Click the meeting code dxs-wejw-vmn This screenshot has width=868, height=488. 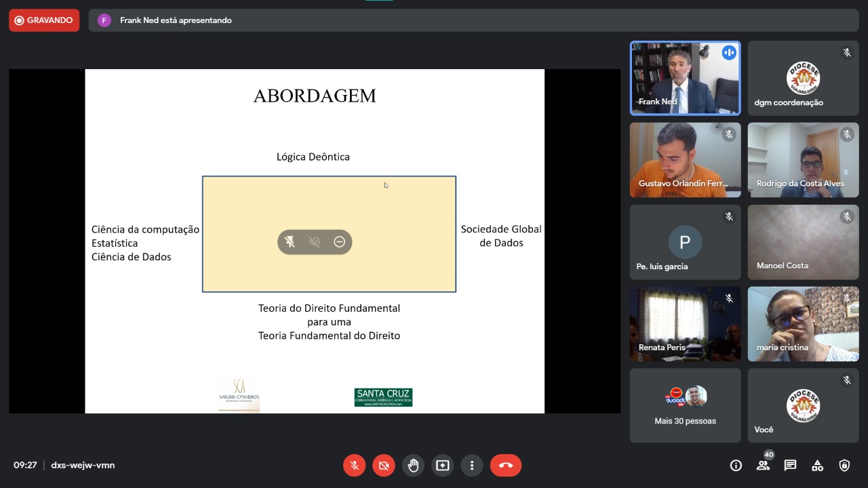pyautogui.click(x=83, y=466)
